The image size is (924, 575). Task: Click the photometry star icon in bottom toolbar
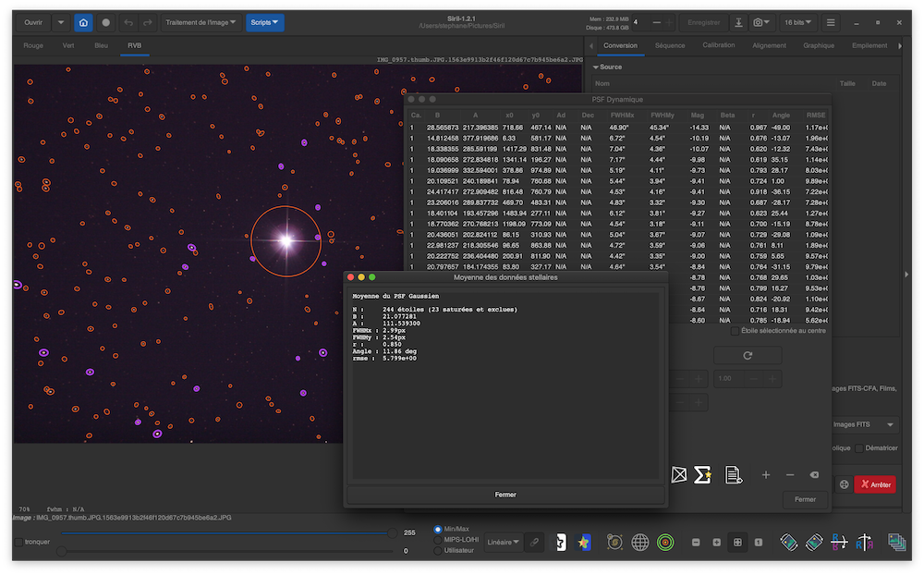584,542
